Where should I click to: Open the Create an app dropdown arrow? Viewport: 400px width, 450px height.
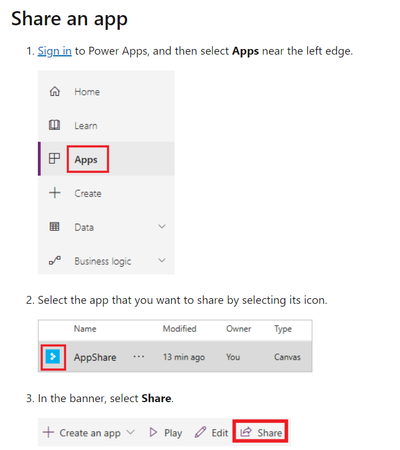click(x=131, y=432)
